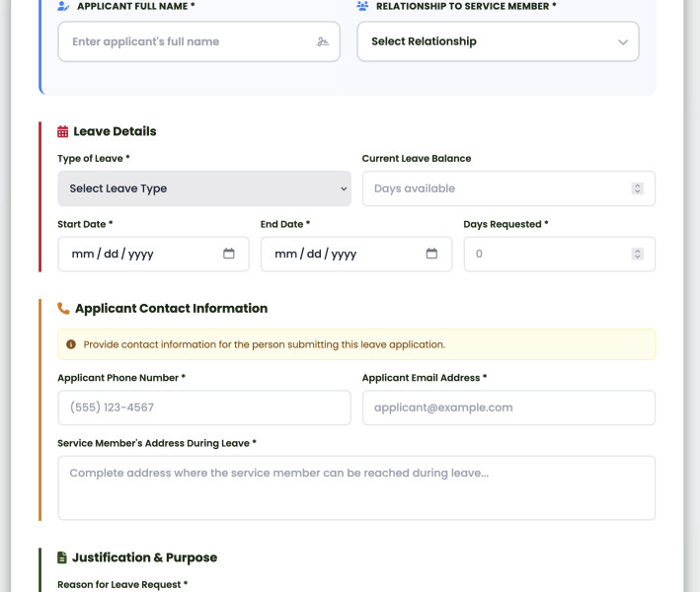Click the people icon beside Relationship label
The image size is (700, 592).
pos(362,6)
